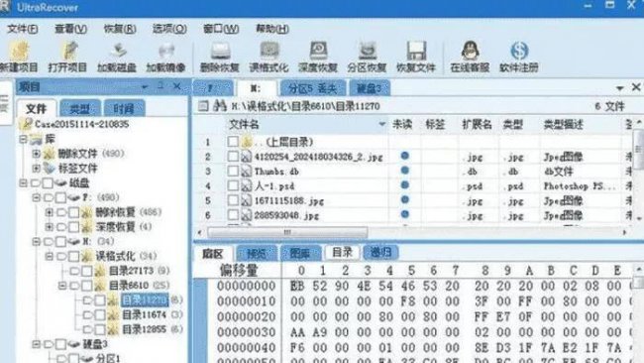Image resolution: width=644 pixels, height=363 pixels.
Task: Select Case20151114-210835 tree root
Action: [81, 124]
